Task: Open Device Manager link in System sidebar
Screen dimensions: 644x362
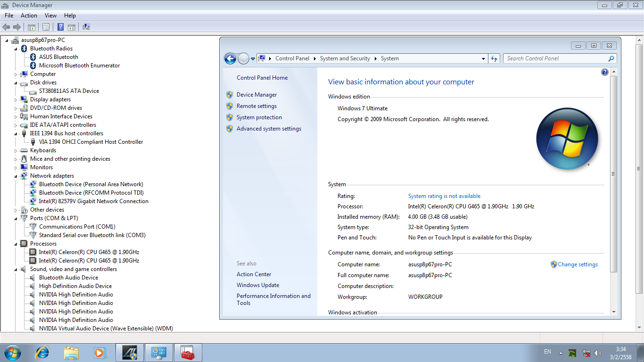Action: coord(257,95)
